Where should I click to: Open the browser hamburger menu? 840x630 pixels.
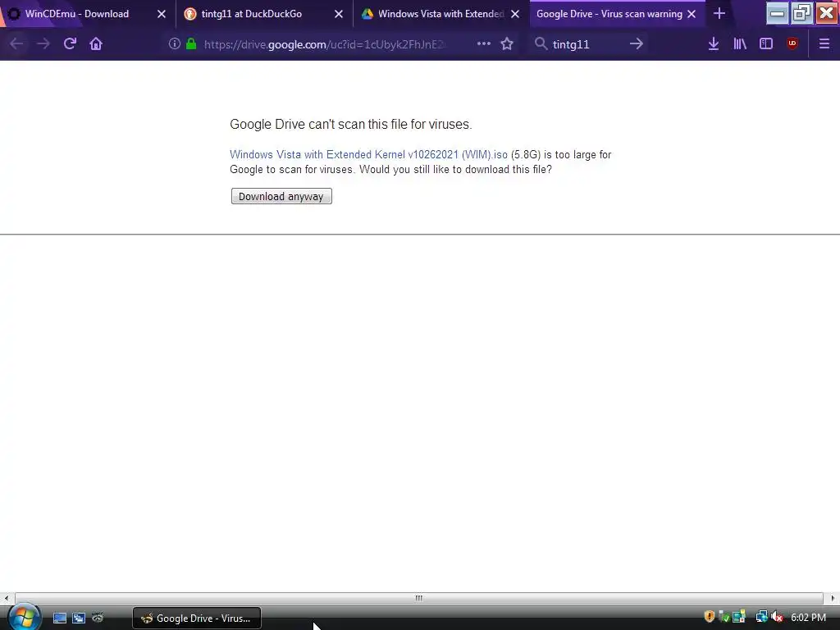tap(824, 44)
